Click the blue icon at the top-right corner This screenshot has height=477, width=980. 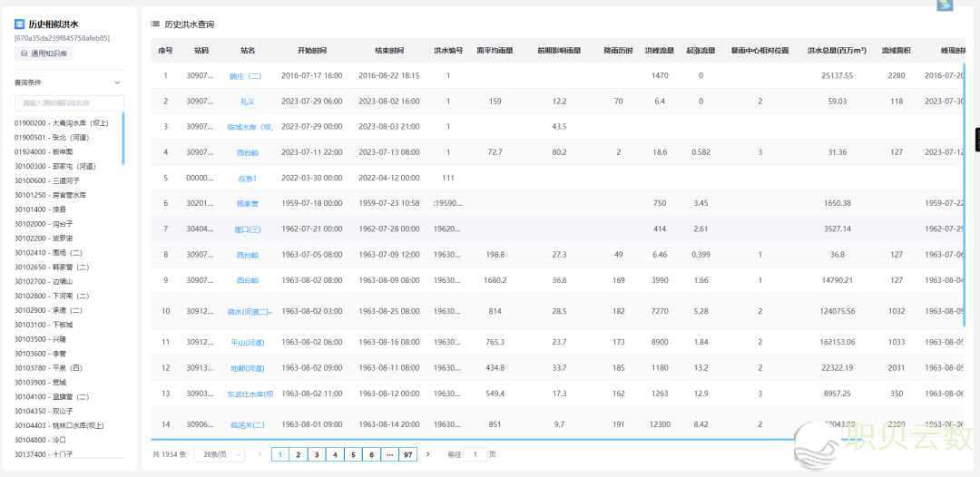click(945, 5)
